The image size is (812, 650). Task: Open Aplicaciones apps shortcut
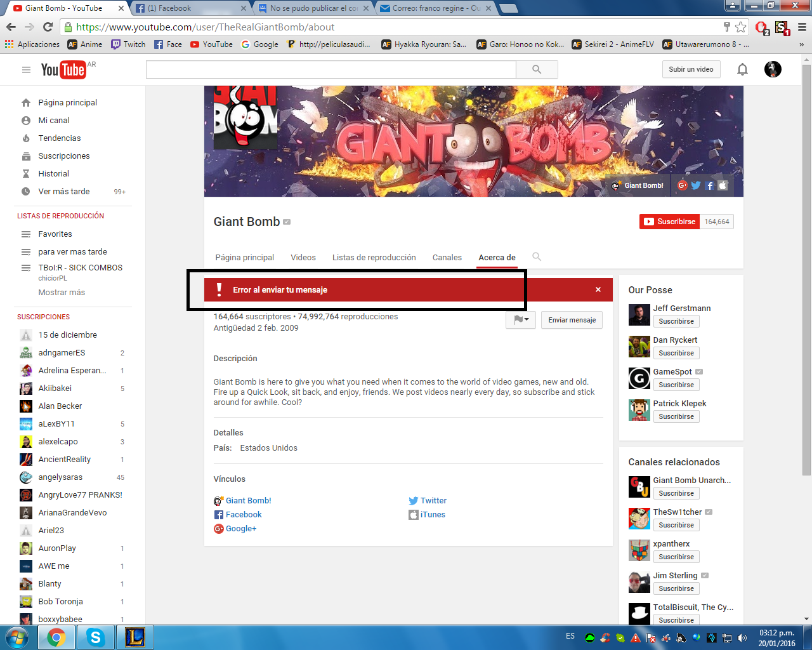(32, 44)
